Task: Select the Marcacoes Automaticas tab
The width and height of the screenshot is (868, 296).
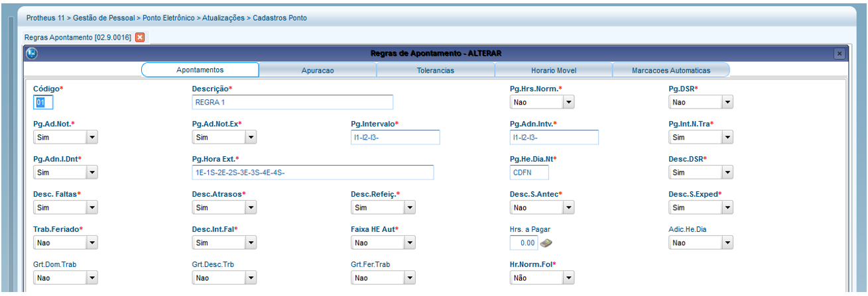Action: 670,70
